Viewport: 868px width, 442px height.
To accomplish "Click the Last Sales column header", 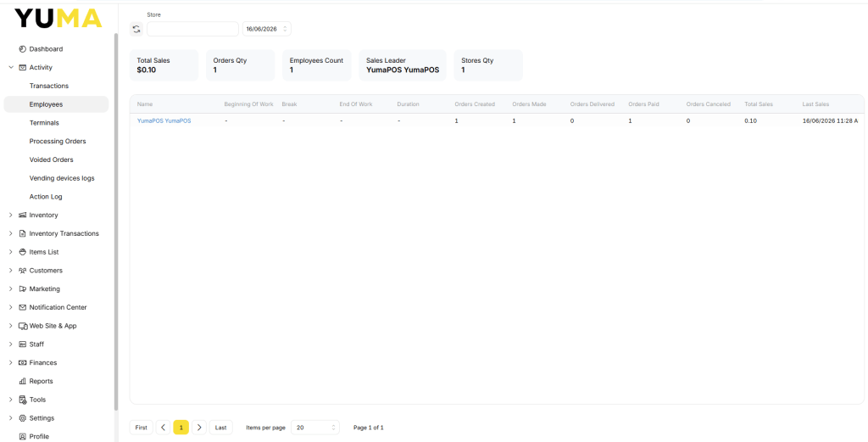I will (x=816, y=104).
